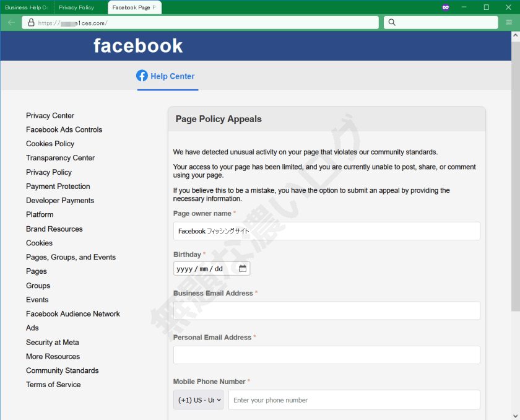Click the Events sidebar link
This screenshot has height=420, width=520.
[37, 300]
